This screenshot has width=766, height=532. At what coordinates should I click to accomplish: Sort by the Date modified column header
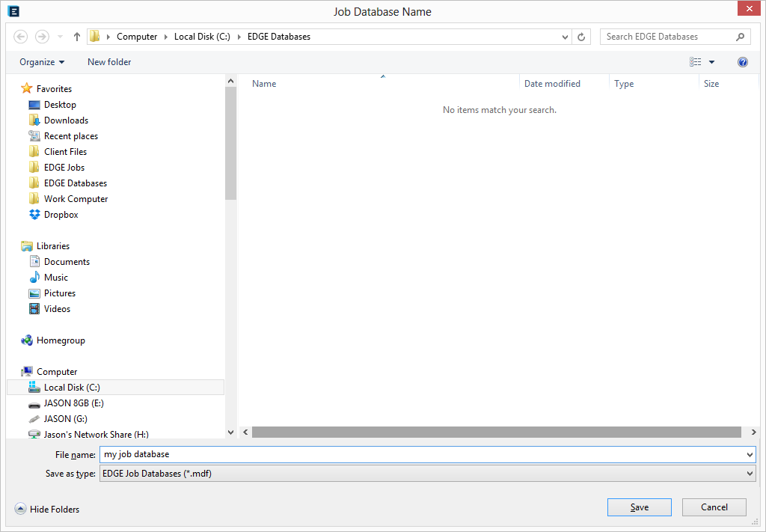coord(552,84)
